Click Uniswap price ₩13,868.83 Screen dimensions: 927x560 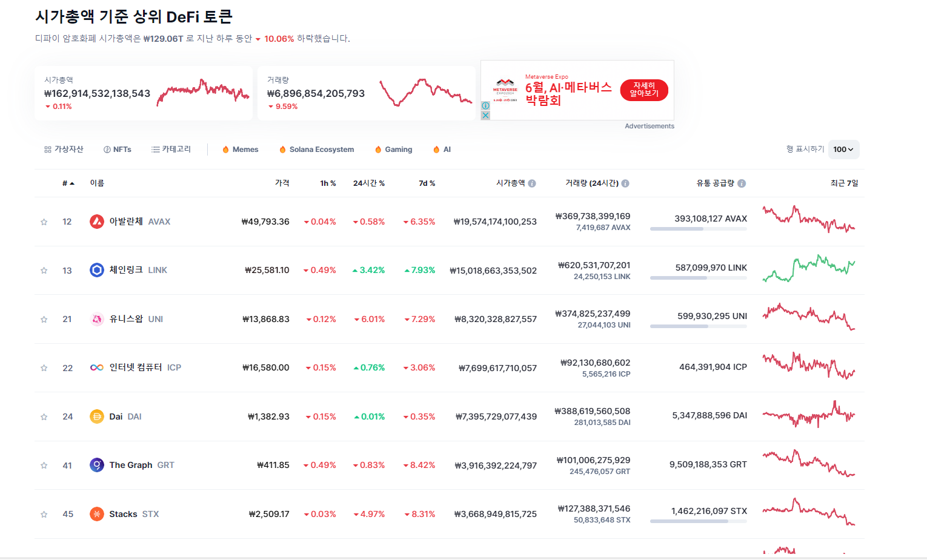266,319
